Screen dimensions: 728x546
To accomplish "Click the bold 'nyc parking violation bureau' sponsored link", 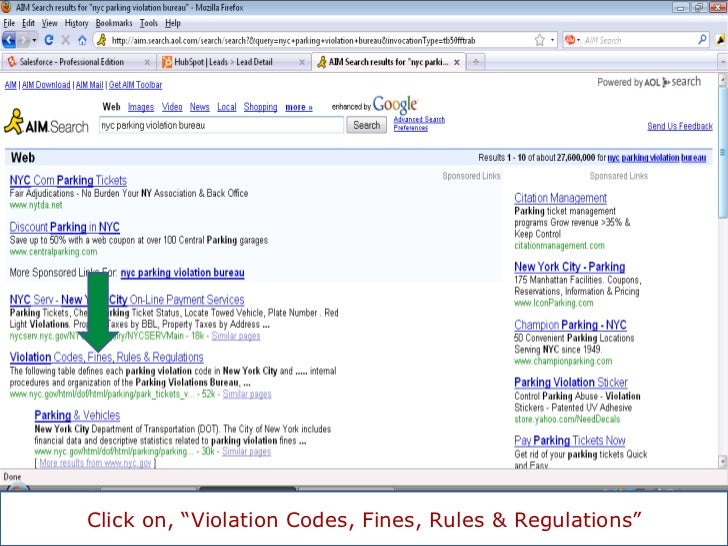I will [x=182, y=273].
